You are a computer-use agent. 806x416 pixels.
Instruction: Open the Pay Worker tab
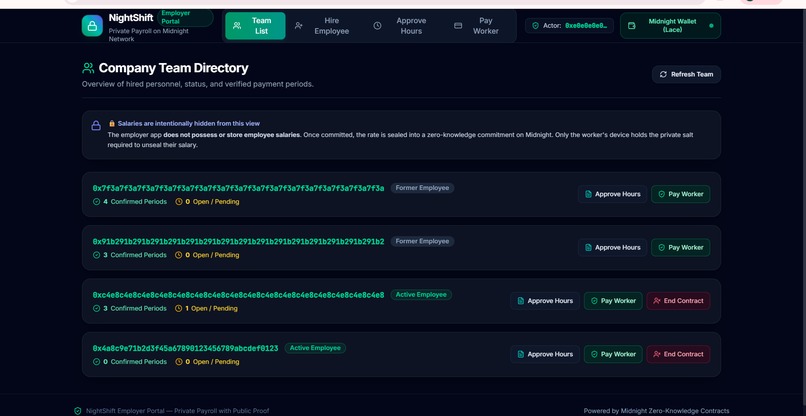[x=477, y=26]
